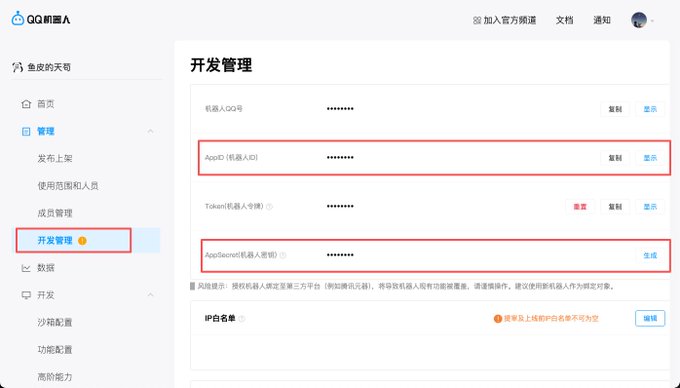Image resolution: width=680 pixels, height=388 pixels.
Task: Reveal the AppID value with 显示
Action: tap(650, 158)
